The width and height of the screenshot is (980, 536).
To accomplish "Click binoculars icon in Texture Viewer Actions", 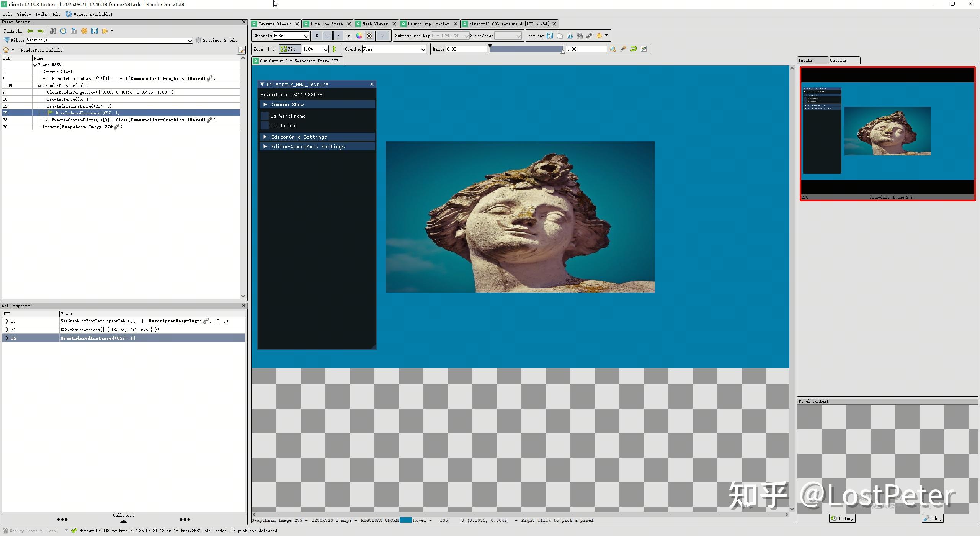I will click(580, 36).
